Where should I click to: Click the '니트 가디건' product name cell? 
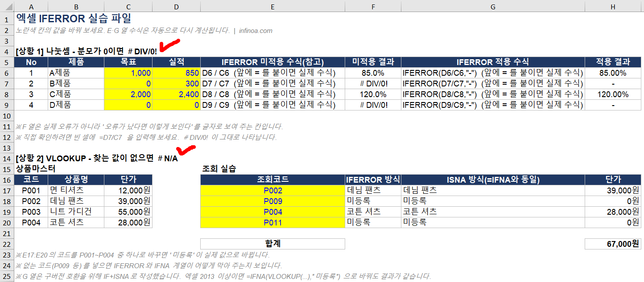76,212
